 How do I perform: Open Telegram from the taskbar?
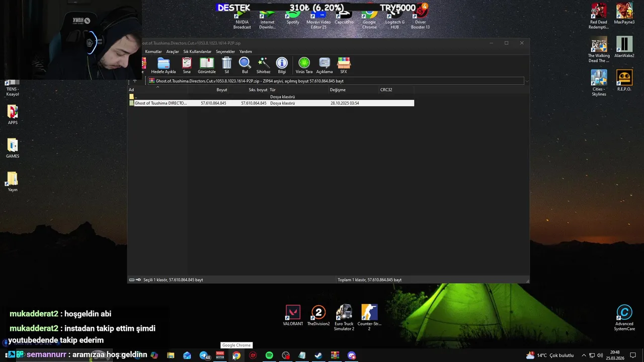coord(204,355)
